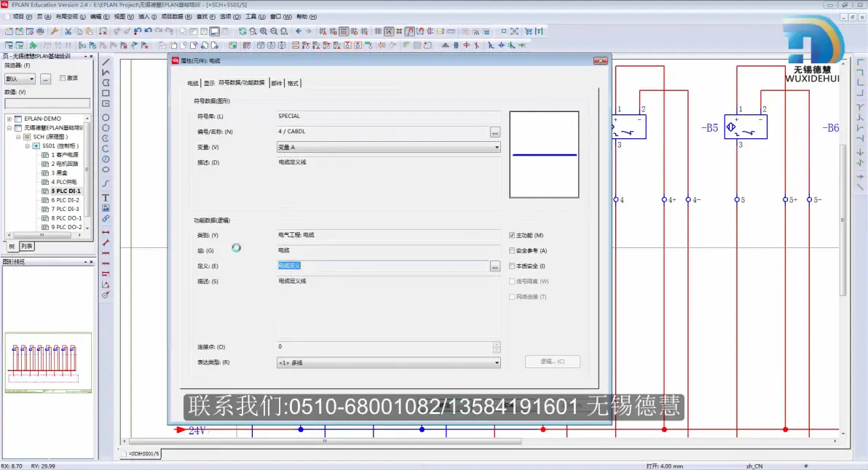Select the Rectangle drawing tool
Viewport: 868px width, 470px height.
[106, 93]
